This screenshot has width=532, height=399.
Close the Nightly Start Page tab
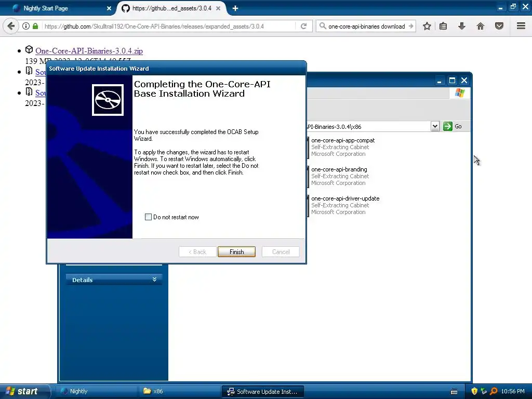[x=109, y=8]
